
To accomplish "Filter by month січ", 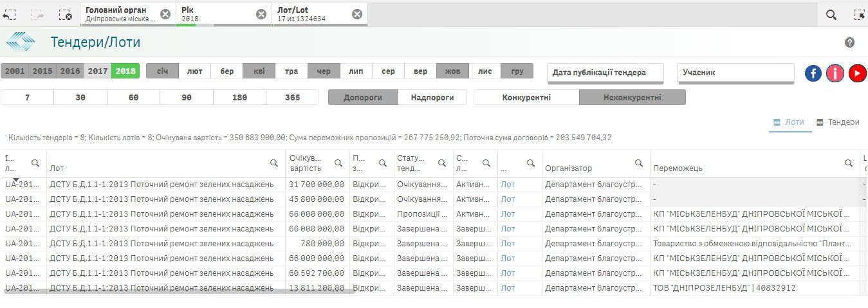I will click(x=162, y=71).
